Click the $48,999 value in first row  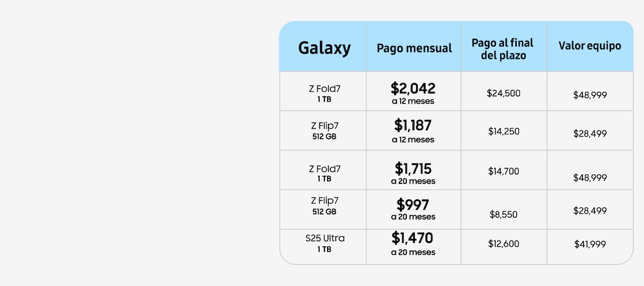pyautogui.click(x=590, y=95)
